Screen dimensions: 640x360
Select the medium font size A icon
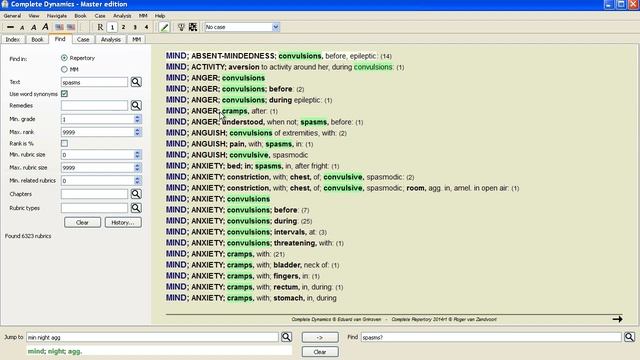click(33, 27)
